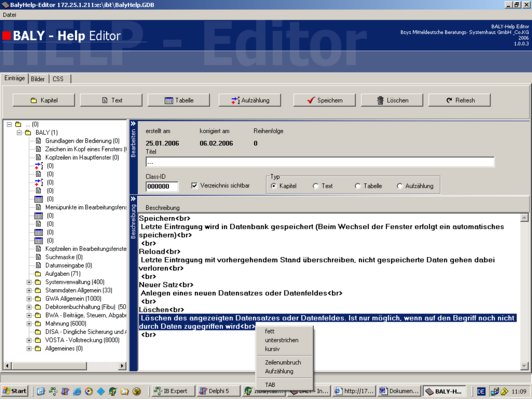Choose the Text type radio button
This screenshot has height=399, width=532.
(316, 186)
